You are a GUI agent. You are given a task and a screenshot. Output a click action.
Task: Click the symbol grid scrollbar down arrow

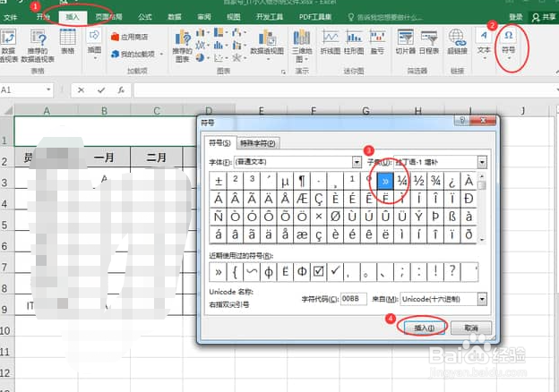pyautogui.click(x=482, y=240)
